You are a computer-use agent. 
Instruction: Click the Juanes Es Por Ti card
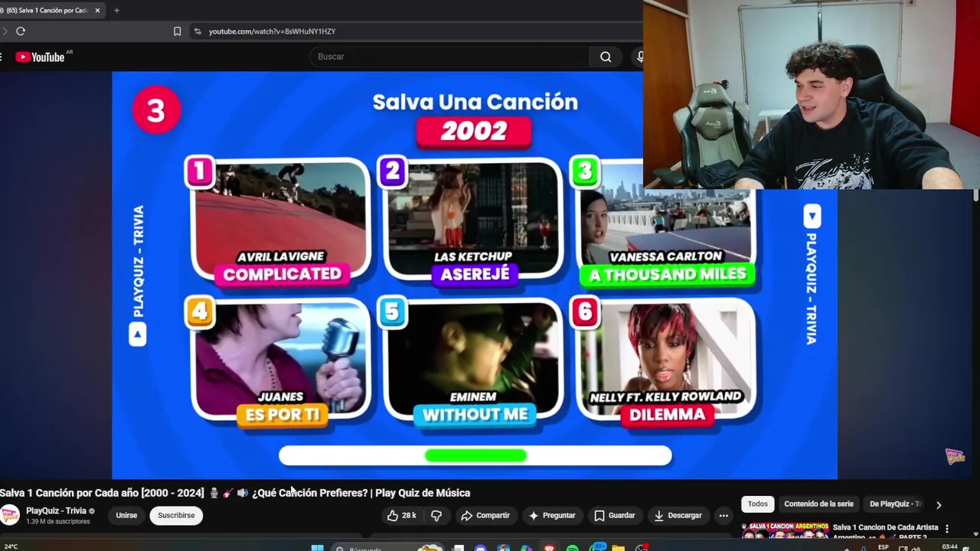[280, 363]
